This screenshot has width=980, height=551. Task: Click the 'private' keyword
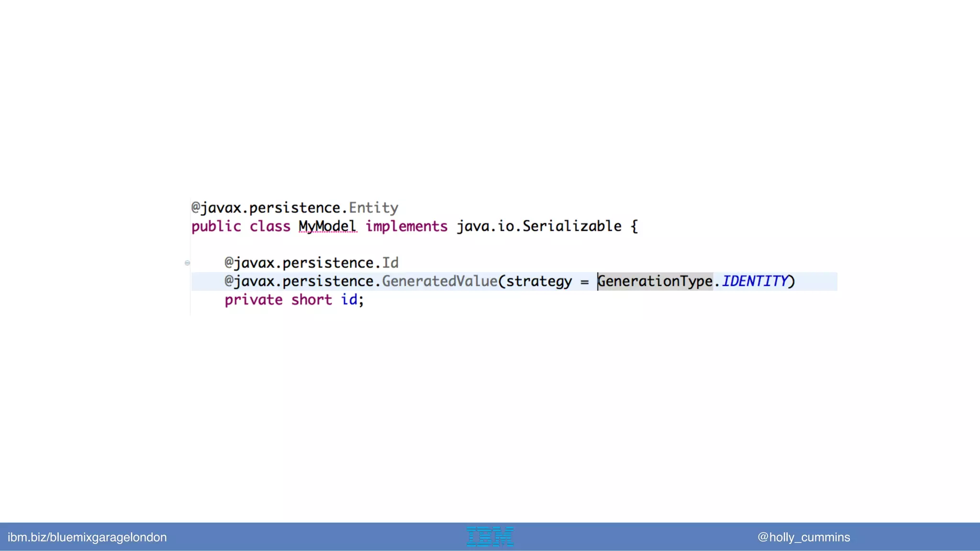click(254, 300)
